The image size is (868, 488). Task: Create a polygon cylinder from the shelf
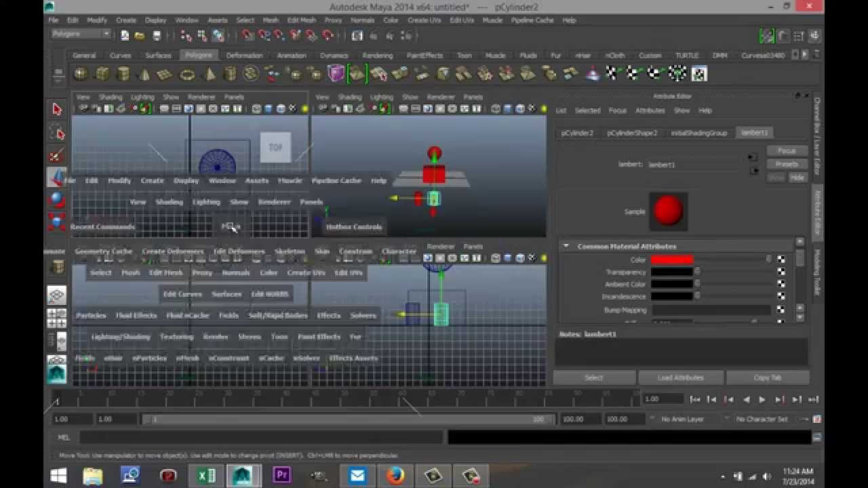pyautogui.click(x=123, y=74)
